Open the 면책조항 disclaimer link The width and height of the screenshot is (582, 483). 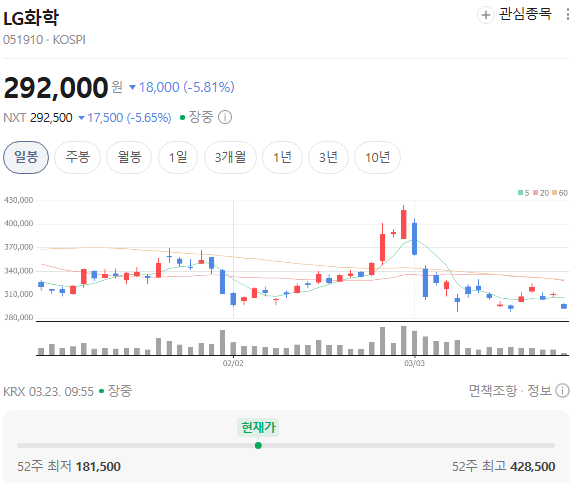pos(493,391)
